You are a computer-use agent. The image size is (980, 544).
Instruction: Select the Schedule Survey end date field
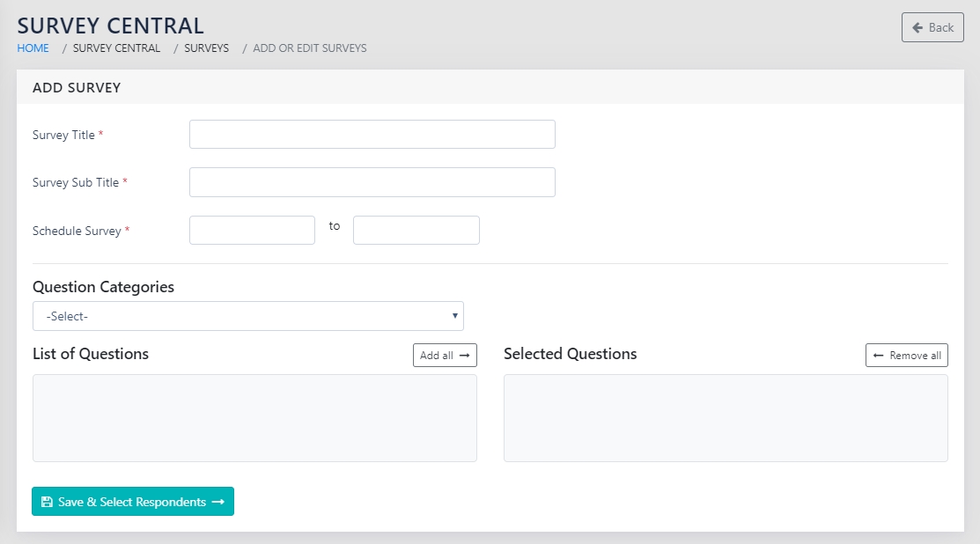point(416,230)
